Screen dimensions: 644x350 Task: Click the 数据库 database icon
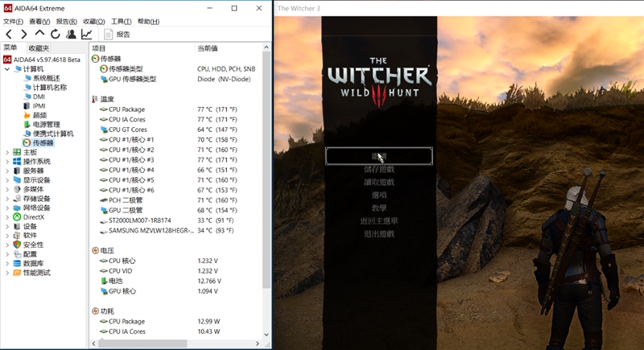pyautogui.click(x=17, y=263)
